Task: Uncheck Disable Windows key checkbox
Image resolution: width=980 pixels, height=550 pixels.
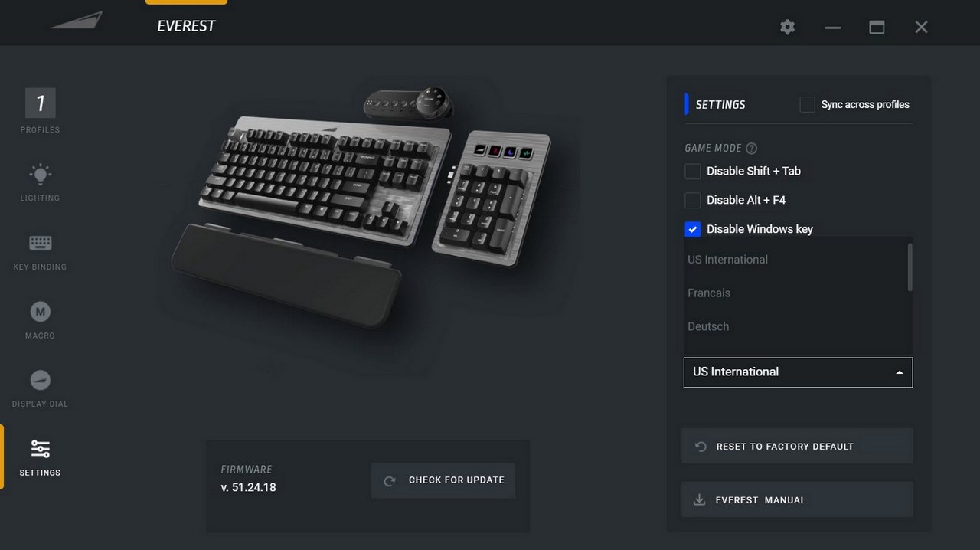Action: (692, 229)
